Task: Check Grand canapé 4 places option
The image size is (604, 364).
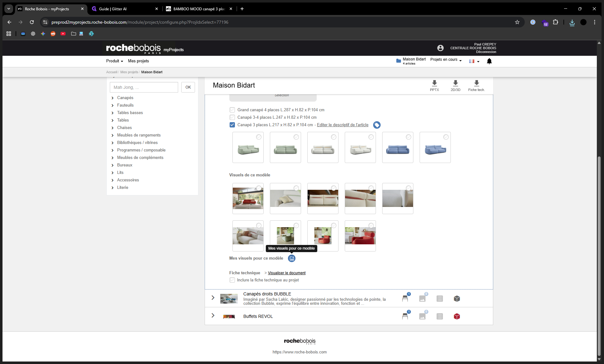Action: 232,110
